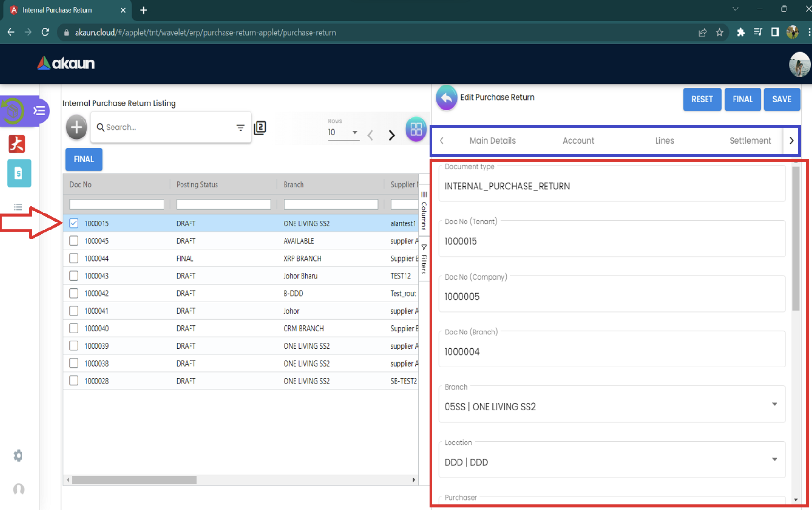Click the SAVE button
Image resolution: width=812 pixels, height=512 pixels.
pos(781,99)
